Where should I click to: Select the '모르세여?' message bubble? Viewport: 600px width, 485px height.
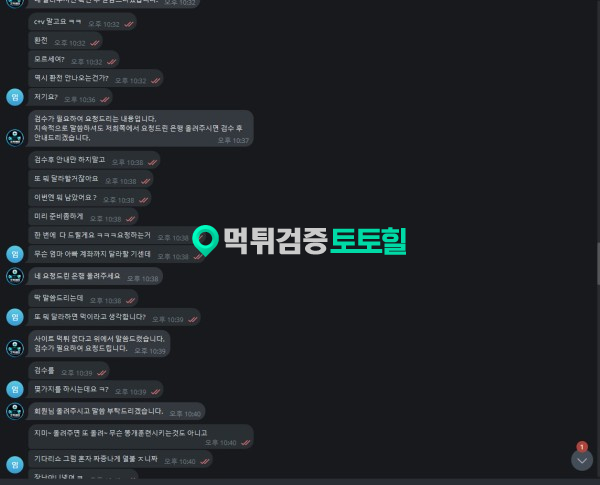(x=74, y=60)
